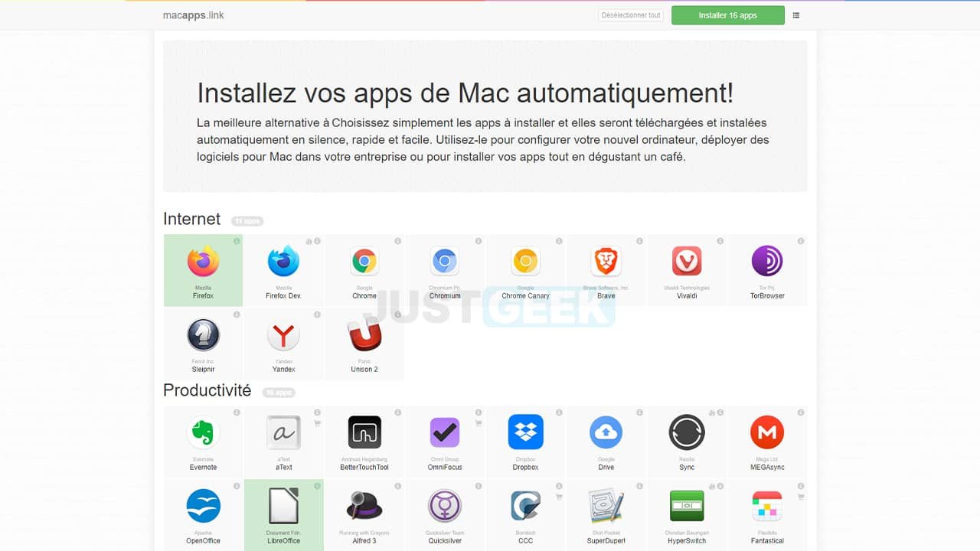Select the Yandex browser icon
The height and width of the screenshot is (551, 980).
click(284, 335)
